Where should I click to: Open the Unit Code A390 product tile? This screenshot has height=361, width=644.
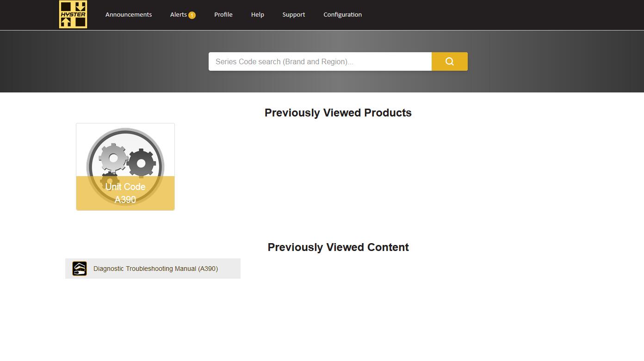click(x=125, y=167)
